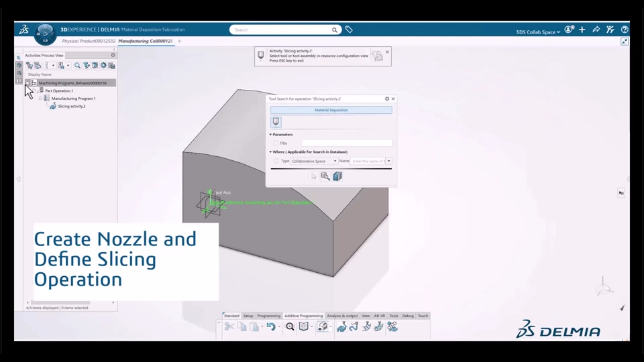Select Slicing activity.2 in the tree
The height and width of the screenshot is (362, 644).
tap(72, 107)
